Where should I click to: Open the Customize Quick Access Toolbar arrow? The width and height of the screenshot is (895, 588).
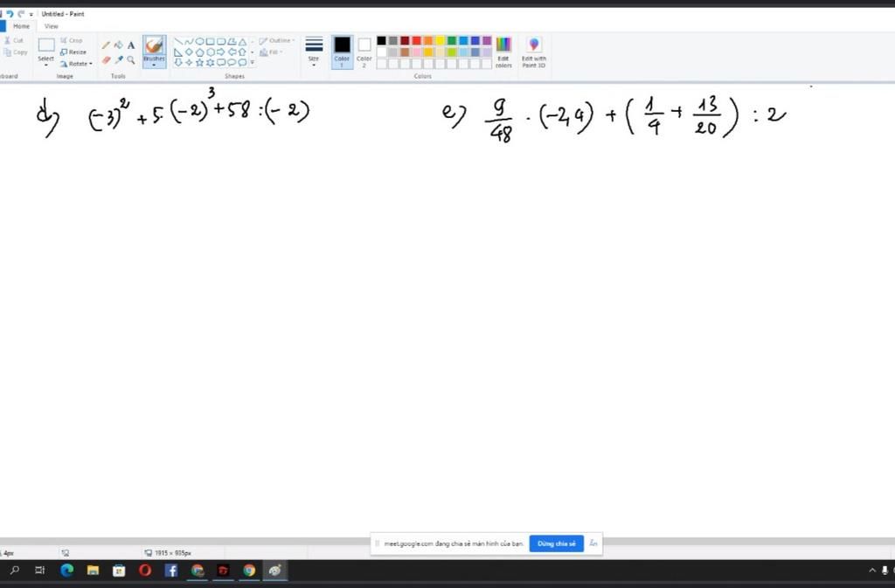(31, 14)
